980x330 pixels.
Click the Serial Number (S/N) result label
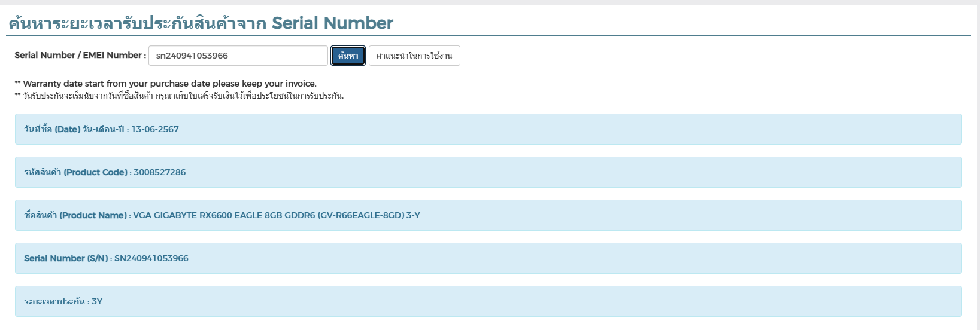[66, 258]
